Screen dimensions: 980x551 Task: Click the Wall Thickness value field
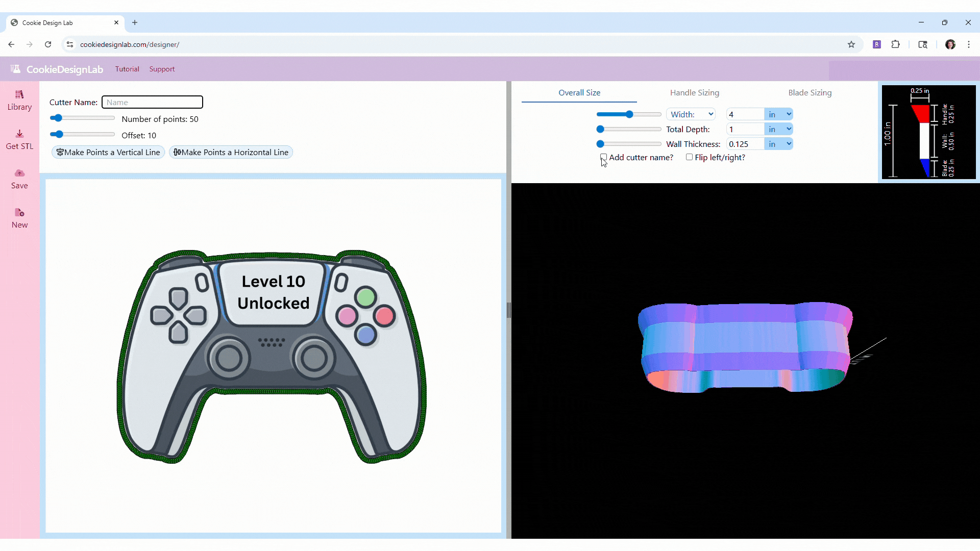click(x=745, y=144)
